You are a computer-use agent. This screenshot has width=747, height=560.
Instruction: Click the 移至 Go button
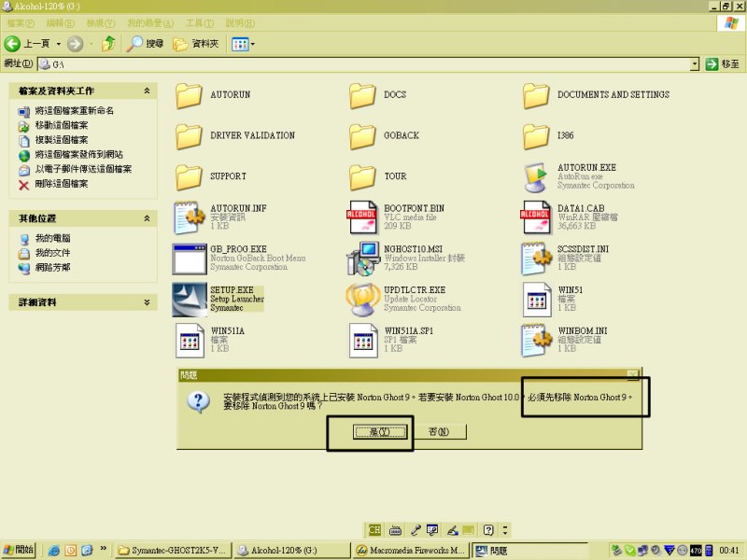point(723,63)
